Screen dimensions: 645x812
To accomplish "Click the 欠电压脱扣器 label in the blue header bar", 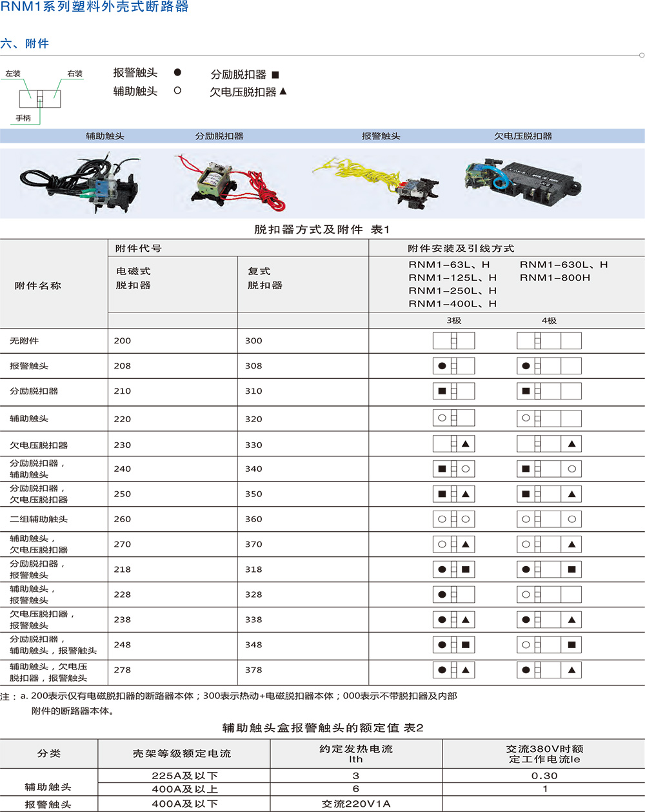I will (x=523, y=136).
